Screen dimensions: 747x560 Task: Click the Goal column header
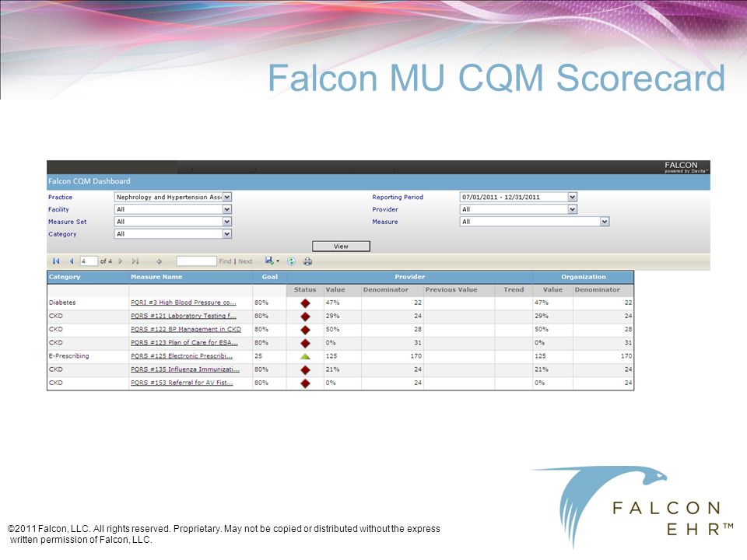tap(270, 277)
